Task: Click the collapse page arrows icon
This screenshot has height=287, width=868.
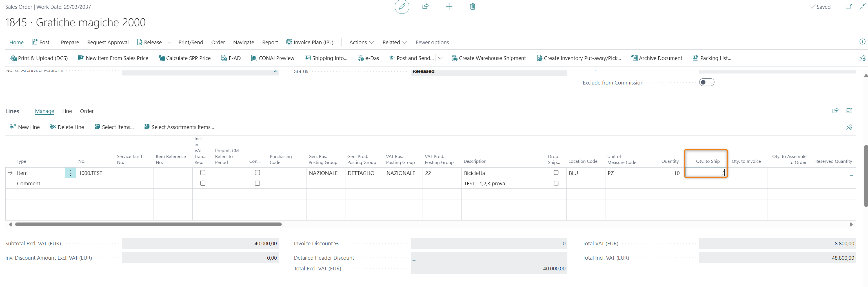Action: pos(862,6)
